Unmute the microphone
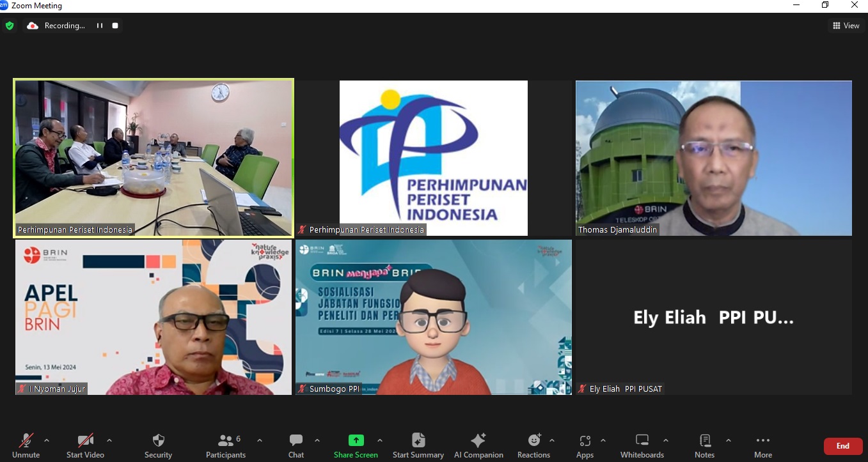 click(26, 445)
